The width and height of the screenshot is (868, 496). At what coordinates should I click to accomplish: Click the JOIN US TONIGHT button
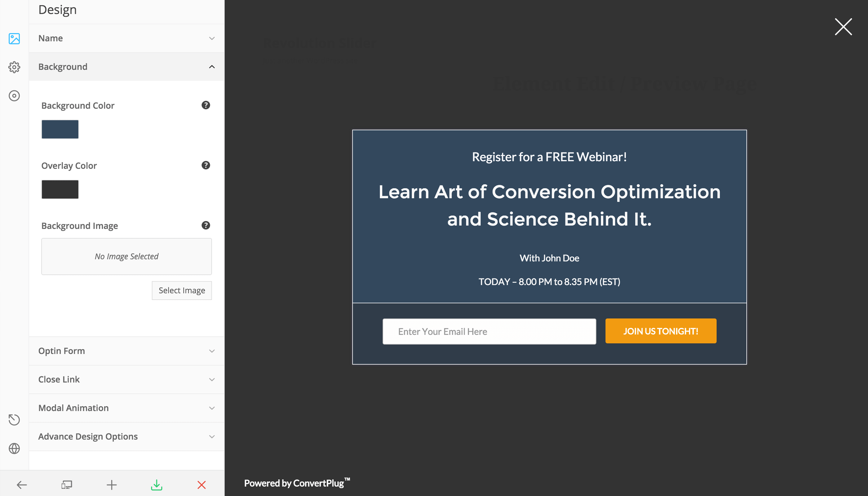(661, 331)
